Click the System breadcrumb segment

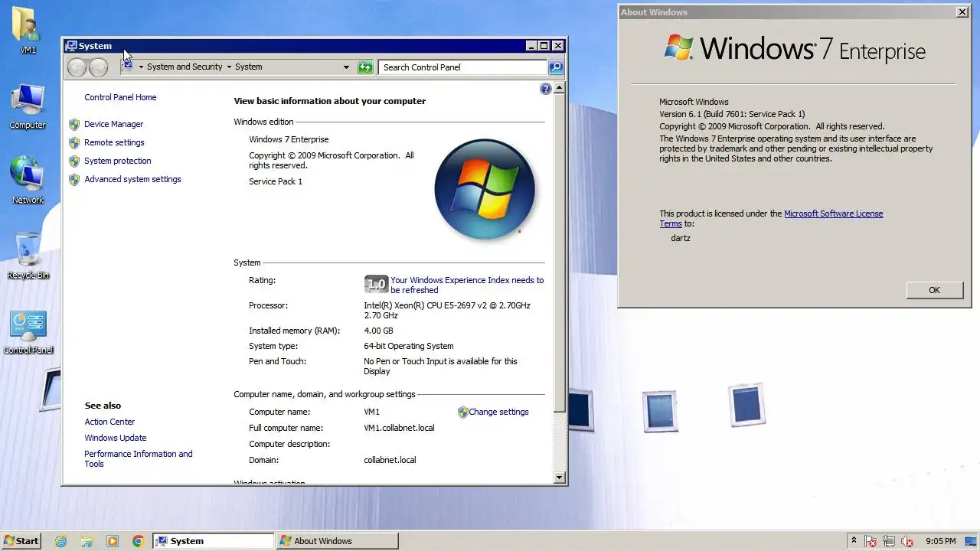coord(248,67)
